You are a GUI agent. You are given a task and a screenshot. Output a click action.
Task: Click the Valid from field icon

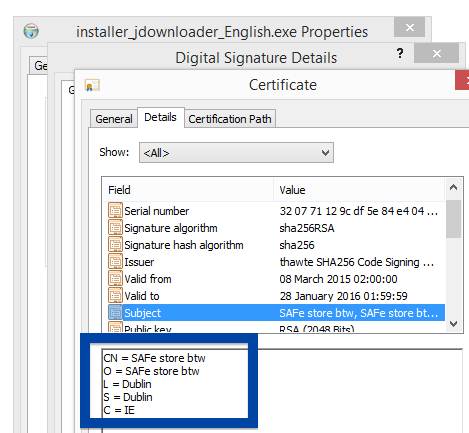[x=115, y=279]
